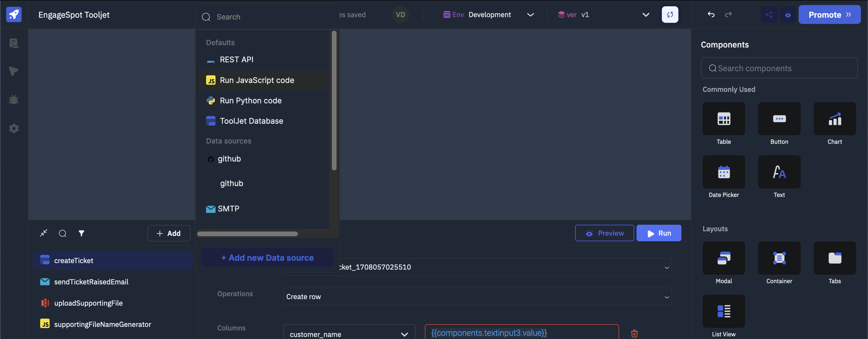Open the Env Development dropdown

489,14
